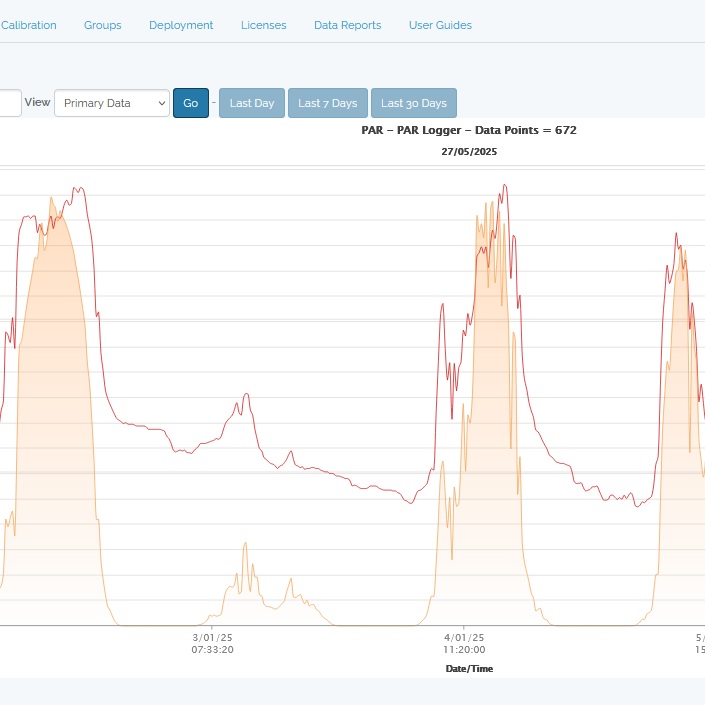Open the User Guides tab
Image resolution: width=705 pixels, height=705 pixels.
[440, 25]
